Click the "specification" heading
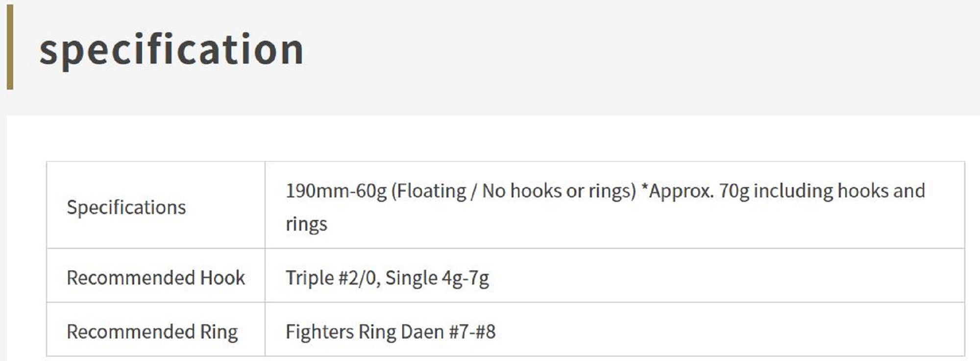 point(171,49)
